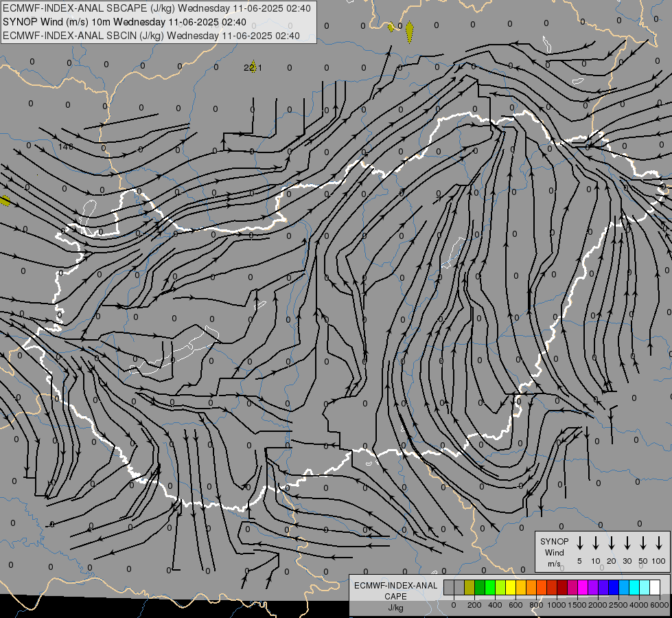
Task: Click the 20 m/s wind arrow in legend
Action: click(611, 542)
